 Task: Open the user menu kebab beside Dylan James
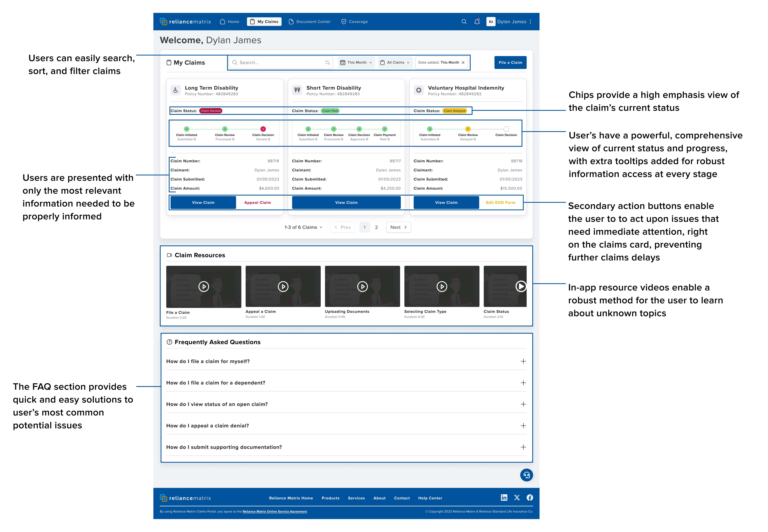530,22
